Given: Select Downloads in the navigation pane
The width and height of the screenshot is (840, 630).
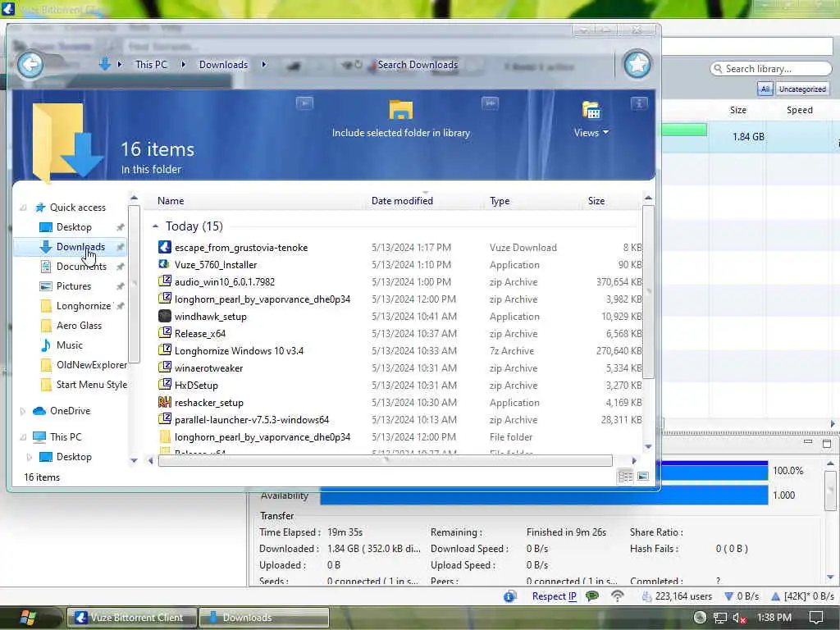Looking at the screenshot, I should (x=80, y=247).
